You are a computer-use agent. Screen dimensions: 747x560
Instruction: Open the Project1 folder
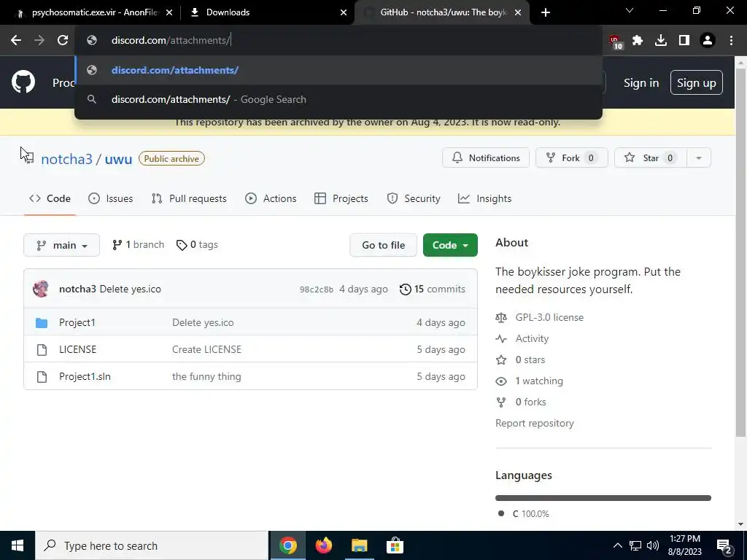(77, 322)
